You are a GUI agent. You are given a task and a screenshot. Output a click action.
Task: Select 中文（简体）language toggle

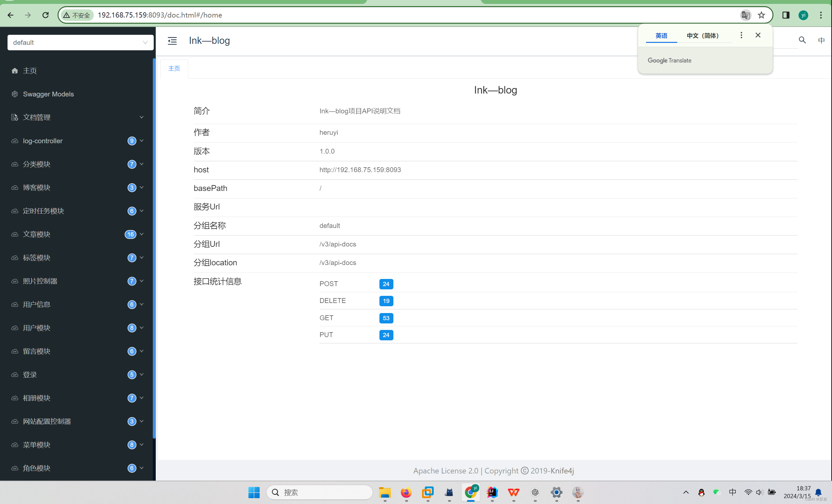703,35
